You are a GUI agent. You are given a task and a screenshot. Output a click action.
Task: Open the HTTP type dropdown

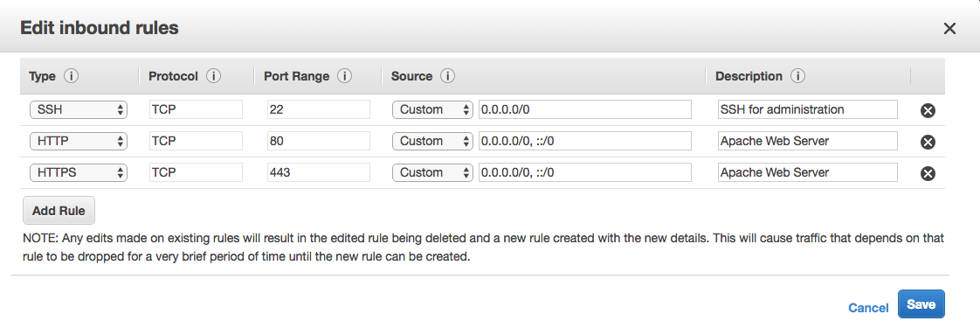pos(78,141)
